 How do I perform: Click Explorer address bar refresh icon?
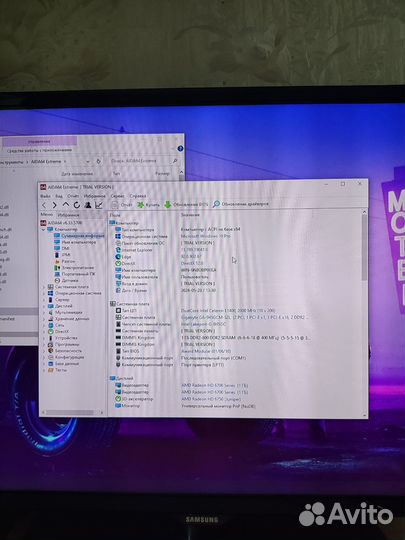click(98, 161)
